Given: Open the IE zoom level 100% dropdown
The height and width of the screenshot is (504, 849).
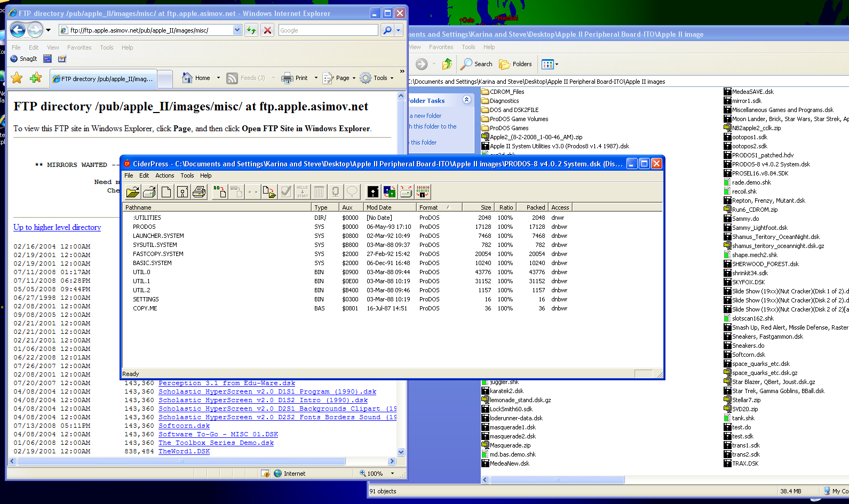Looking at the screenshot, I should (392, 474).
